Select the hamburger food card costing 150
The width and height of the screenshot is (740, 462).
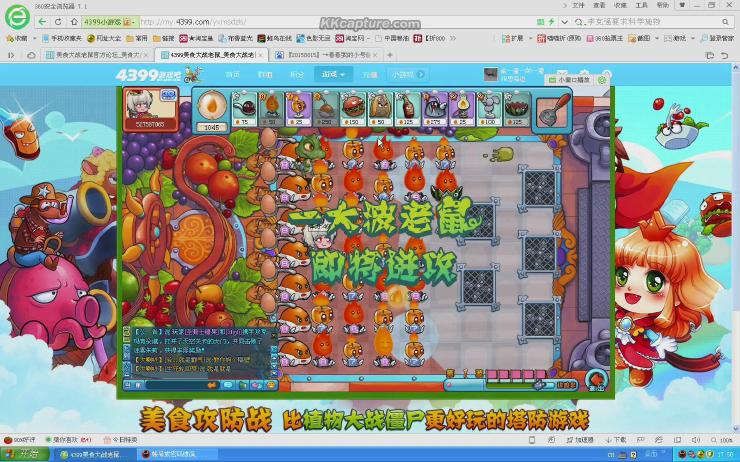[x=353, y=109]
